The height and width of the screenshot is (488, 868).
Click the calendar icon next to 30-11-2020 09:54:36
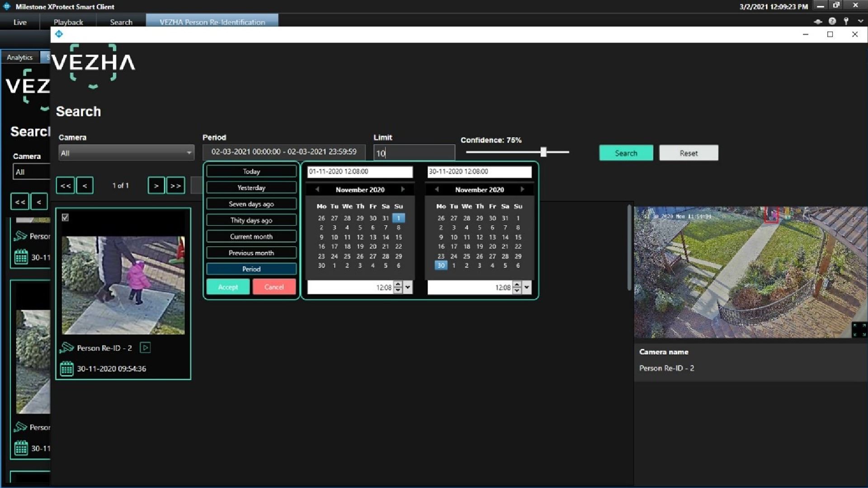point(67,369)
